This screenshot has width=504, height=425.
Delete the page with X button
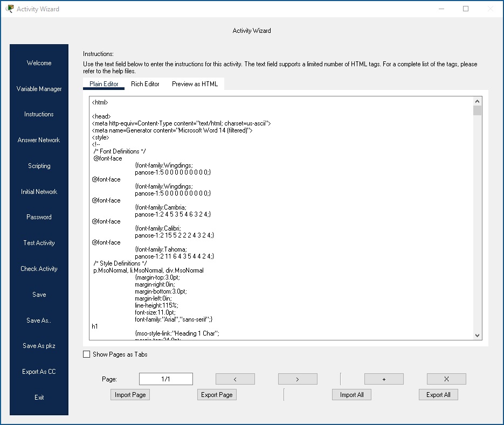[446, 379]
